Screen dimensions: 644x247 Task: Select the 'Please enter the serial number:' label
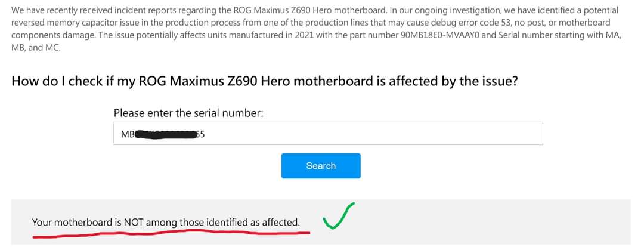click(x=188, y=113)
